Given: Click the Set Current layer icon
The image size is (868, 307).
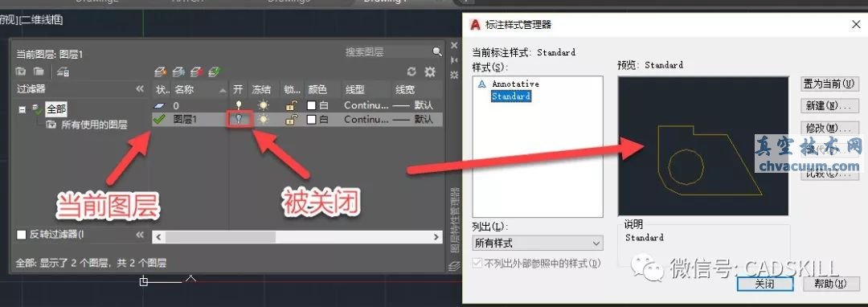Looking at the screenshot, I should point(215,72).
